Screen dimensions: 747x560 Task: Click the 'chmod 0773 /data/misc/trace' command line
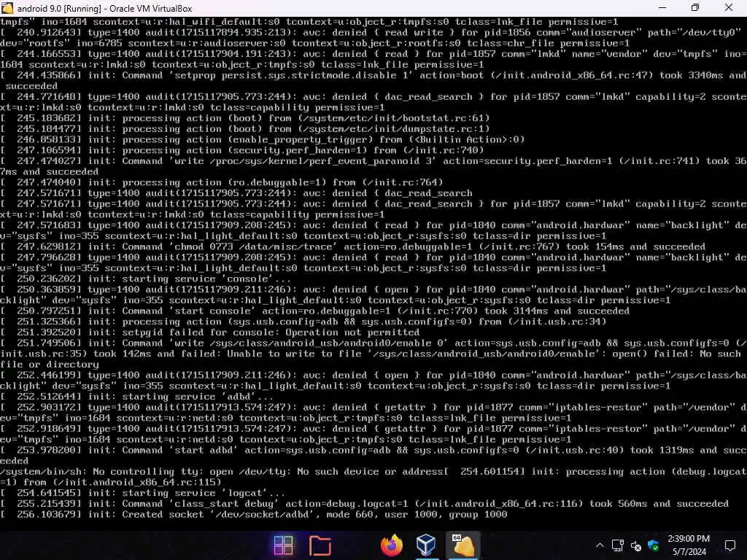coord(352,246)
